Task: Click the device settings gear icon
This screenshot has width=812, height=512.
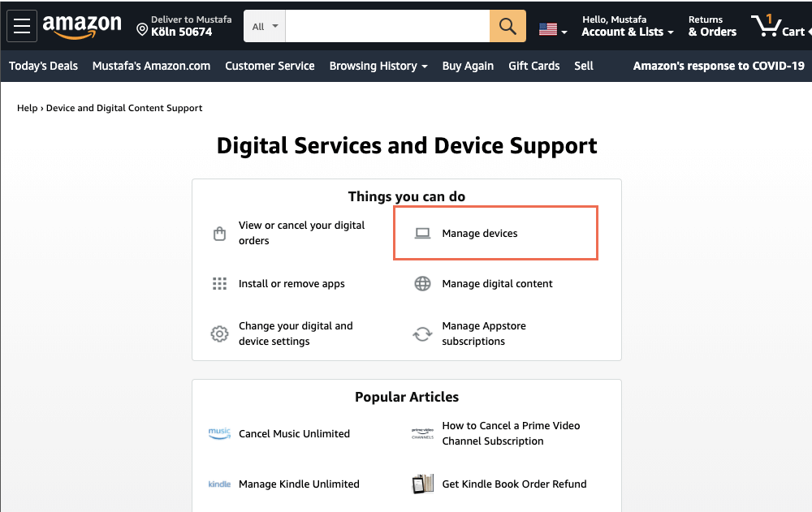Action: pos(218,333)
